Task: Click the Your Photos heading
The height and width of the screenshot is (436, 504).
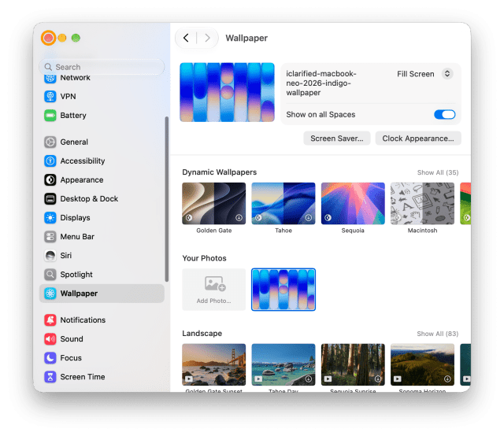Action: [204, 258]
